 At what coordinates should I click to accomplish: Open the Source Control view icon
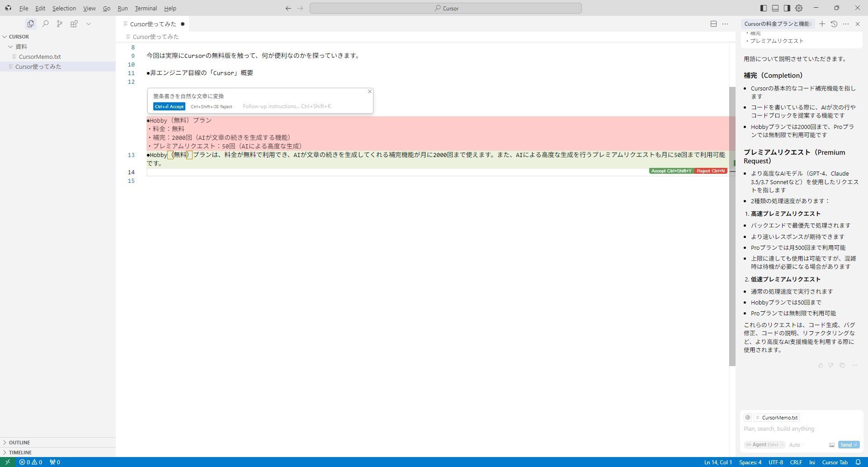(x=60, y=24)
